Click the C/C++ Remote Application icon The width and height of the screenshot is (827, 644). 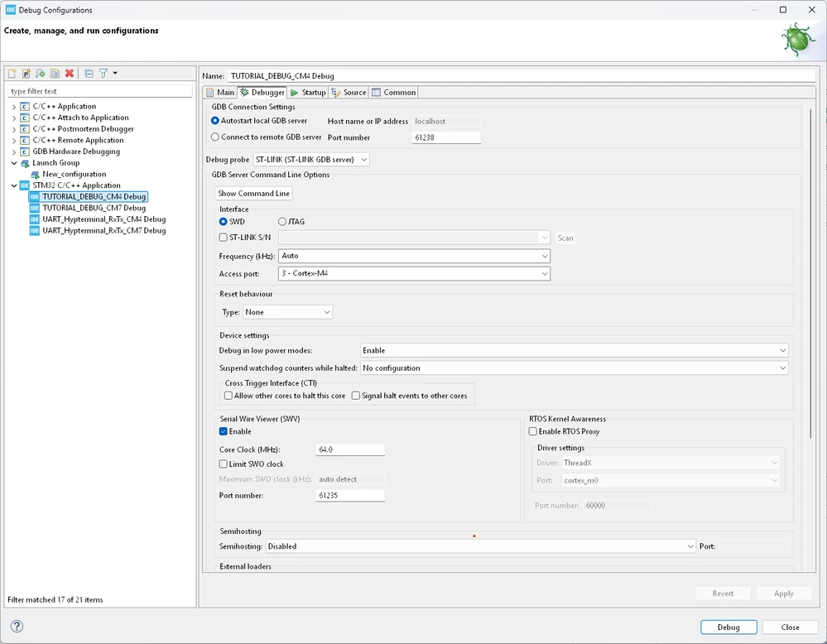coord(24,140)
